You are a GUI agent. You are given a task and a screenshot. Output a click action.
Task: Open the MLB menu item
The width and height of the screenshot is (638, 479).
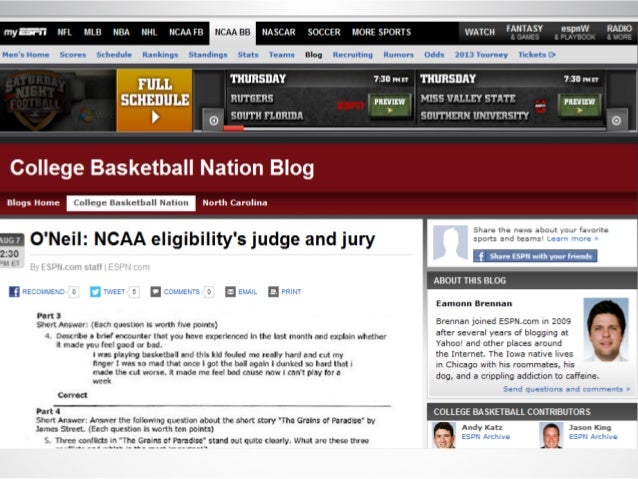[92, 32]
